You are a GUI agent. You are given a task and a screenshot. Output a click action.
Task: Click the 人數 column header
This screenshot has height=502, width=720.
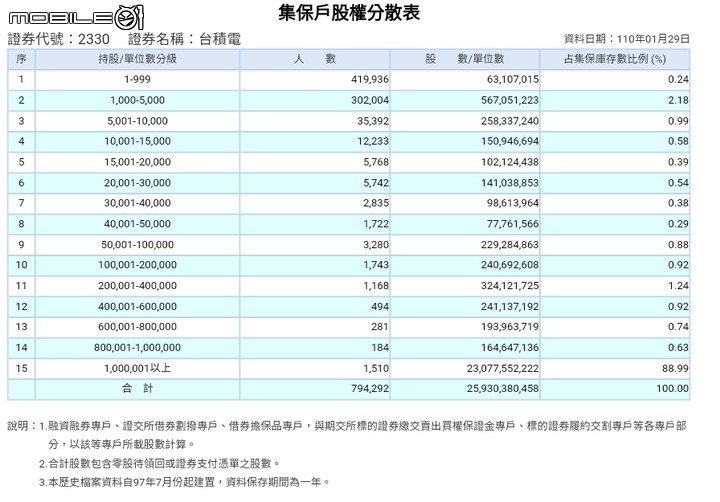point(315,59)
